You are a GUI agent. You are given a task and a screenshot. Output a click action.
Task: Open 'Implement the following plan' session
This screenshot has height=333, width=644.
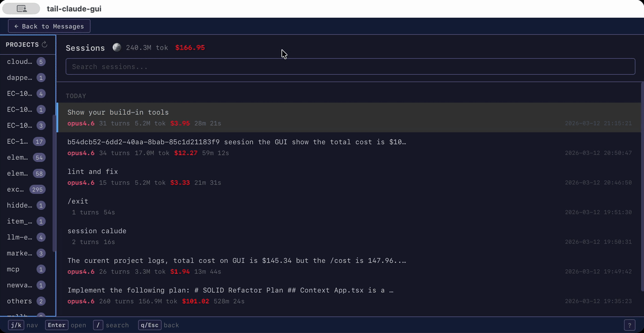(349, 295)
